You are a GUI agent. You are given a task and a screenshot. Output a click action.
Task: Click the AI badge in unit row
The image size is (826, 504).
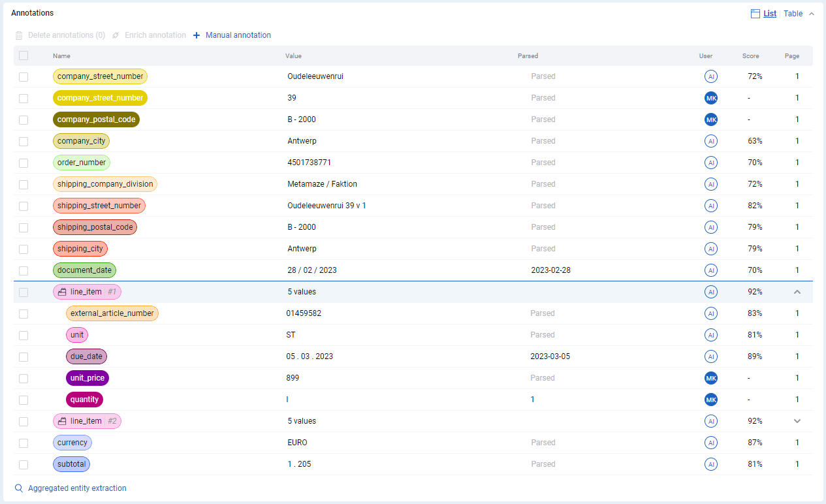point(711,335)
